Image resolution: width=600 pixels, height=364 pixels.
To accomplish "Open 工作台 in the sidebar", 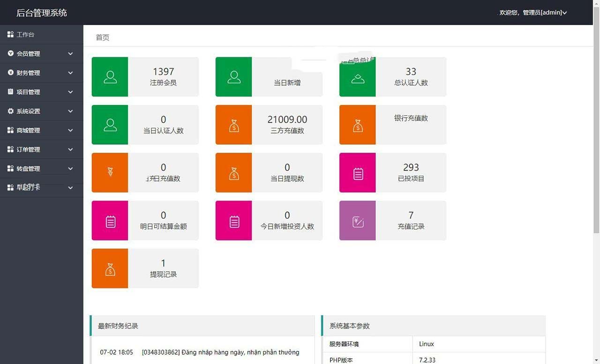I will pos(26,35).
